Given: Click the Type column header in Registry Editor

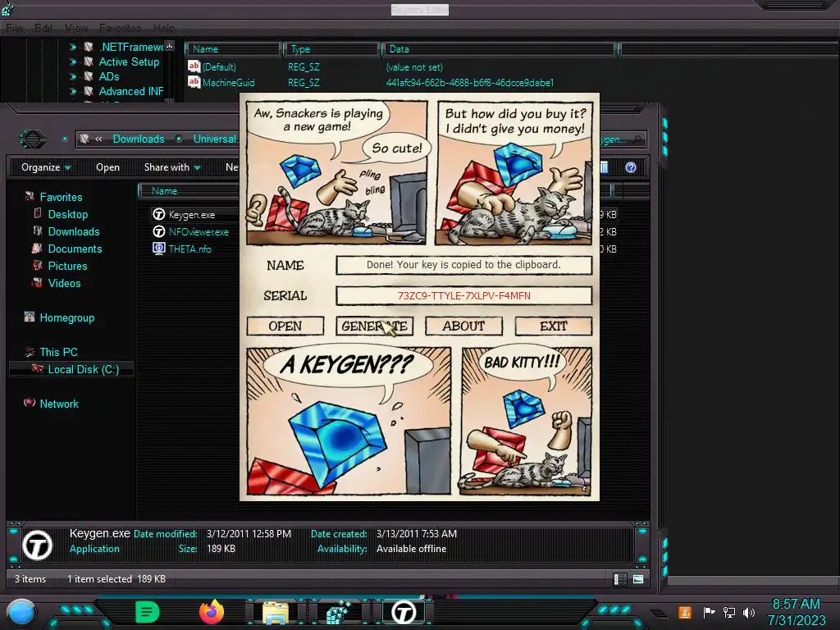Looking at the screenshot, I should tap(331, 49).
